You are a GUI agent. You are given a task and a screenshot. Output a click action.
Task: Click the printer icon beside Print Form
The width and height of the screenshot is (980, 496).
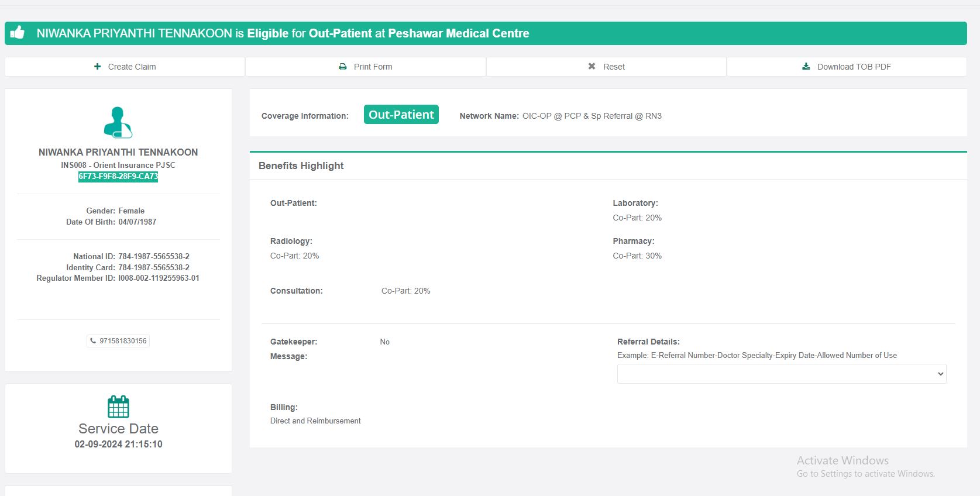pyautogui.click(x=343, y=67)
